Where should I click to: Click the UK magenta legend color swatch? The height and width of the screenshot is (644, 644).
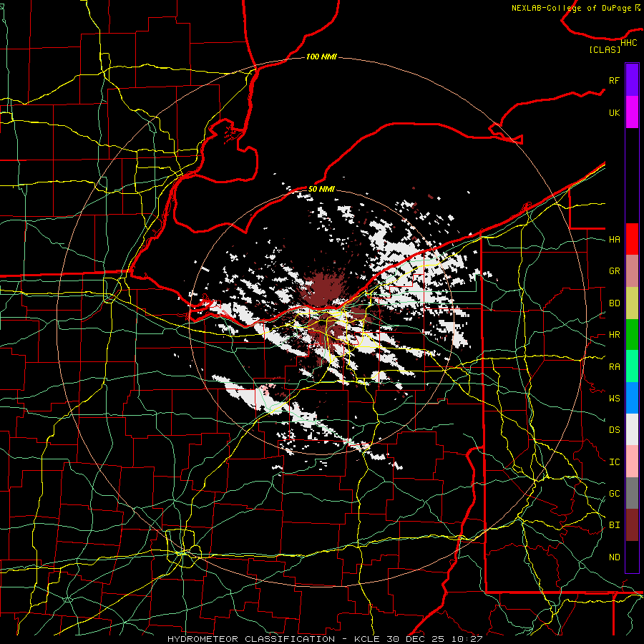coord(632,112)
